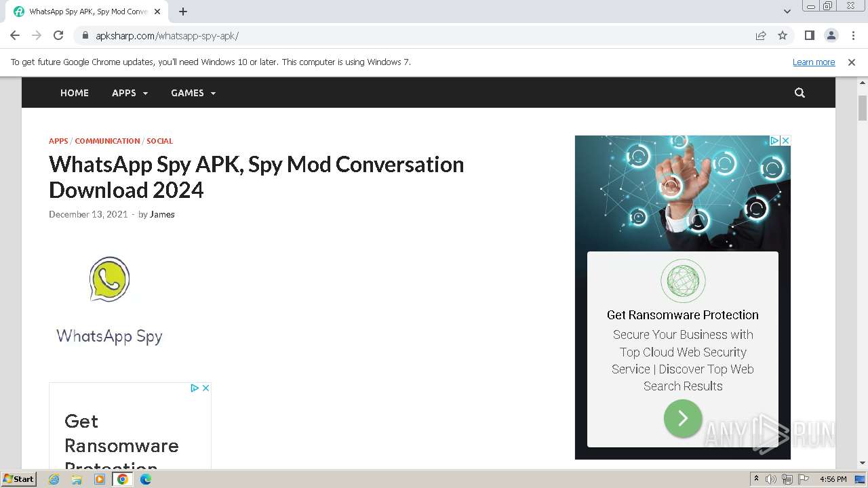Open the volume speaker tray icon

pos(771,479)
